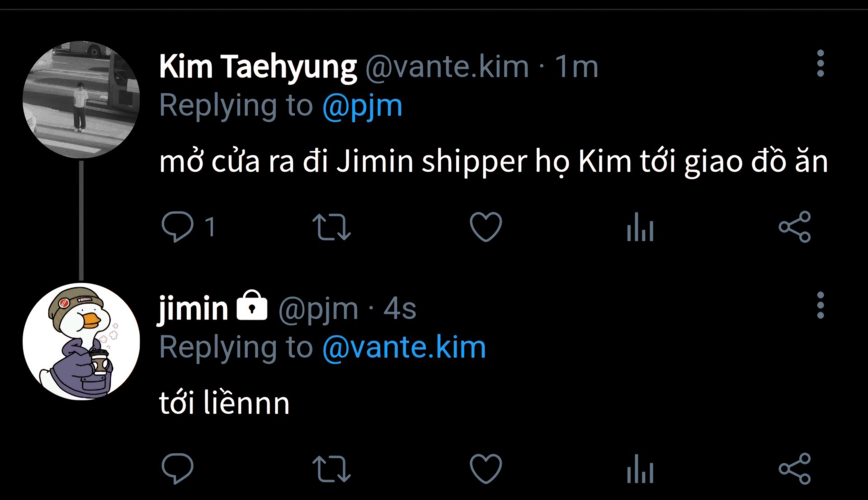The image size is (868, 500).
Task: Reply to Kim Taehyung's tweet
Action: click(x=178, y=226)
